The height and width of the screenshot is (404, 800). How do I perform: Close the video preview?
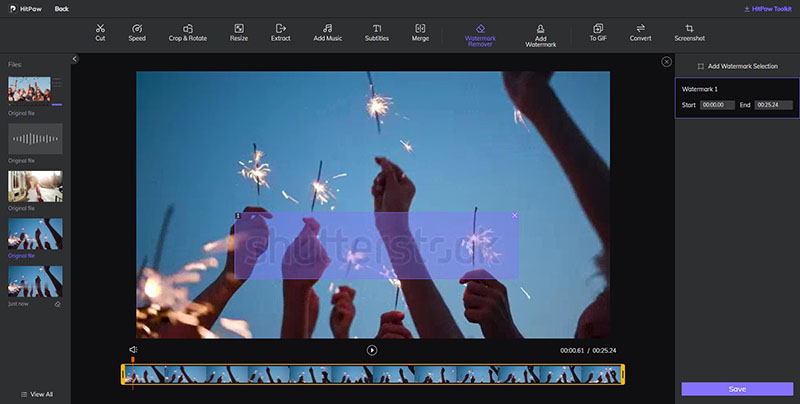click(x=666, y=61)
